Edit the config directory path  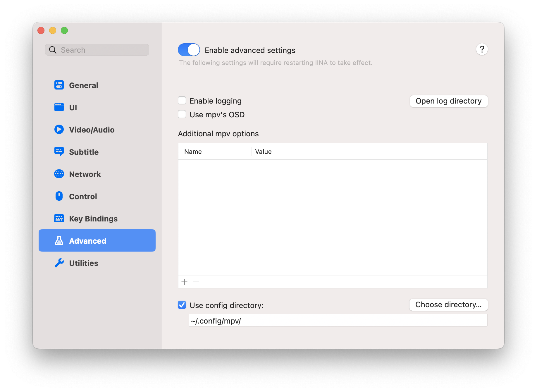tap(292, 320)
